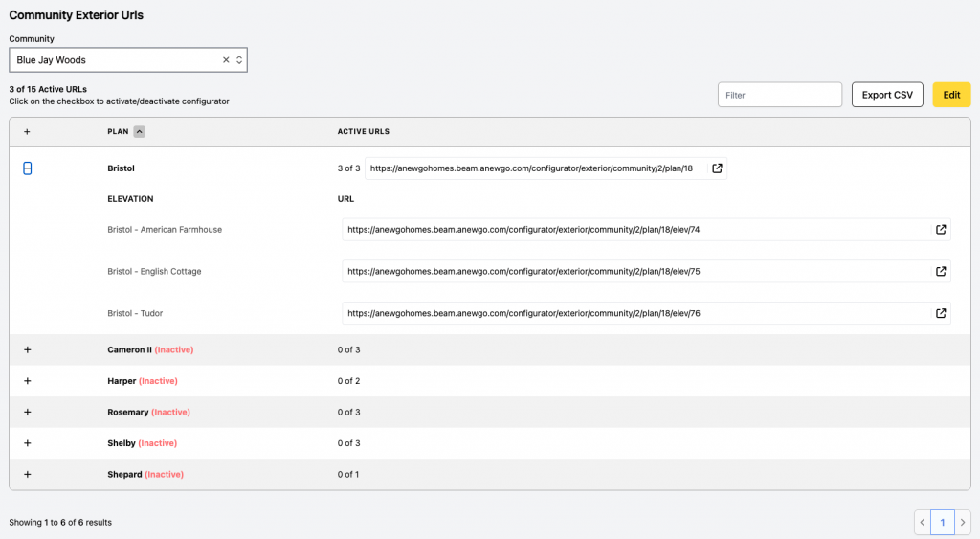The image size is (980, 539).
Task: Open English Cottage external link icon
Action: 941,271
